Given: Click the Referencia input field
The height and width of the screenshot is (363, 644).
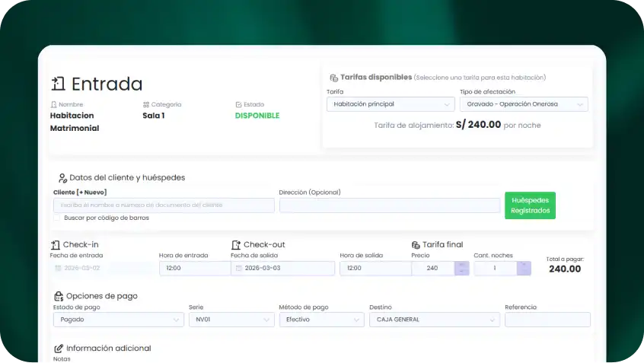Looking at the screenshot, I should pos(547,320).
